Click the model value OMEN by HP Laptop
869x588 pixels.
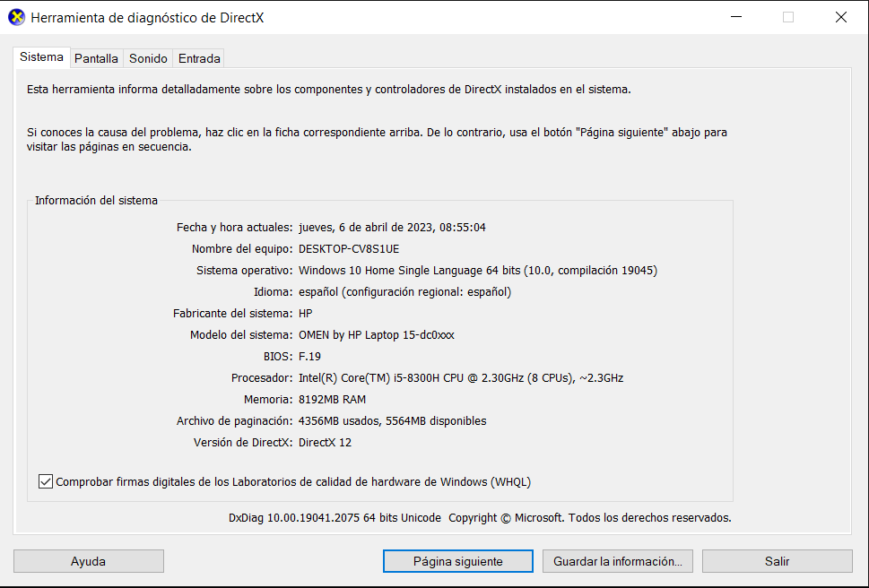coord(377,335)
